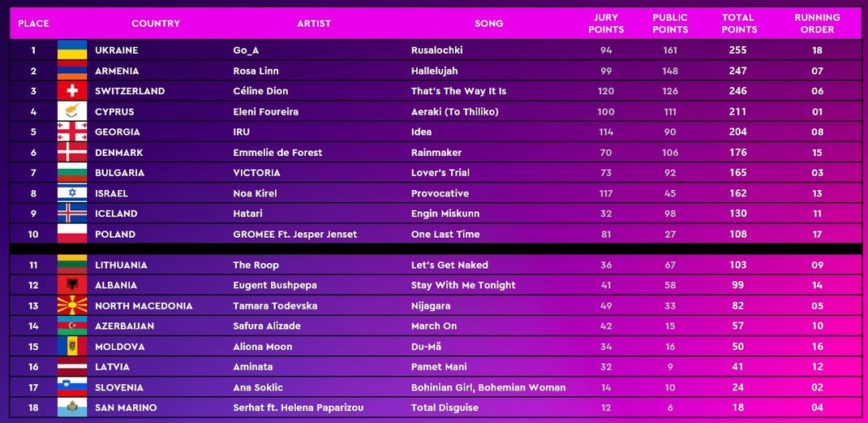Select the Iceland flag icon
Screen dimensions: 868x423
[x=72, y=214]
